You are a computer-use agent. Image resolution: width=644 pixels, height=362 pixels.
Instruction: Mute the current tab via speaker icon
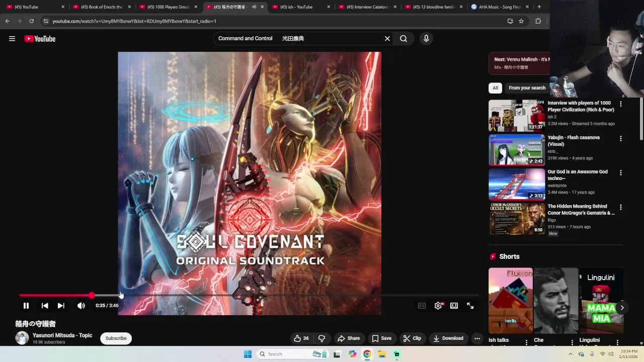pyautogui.click(x=254, y=7)
